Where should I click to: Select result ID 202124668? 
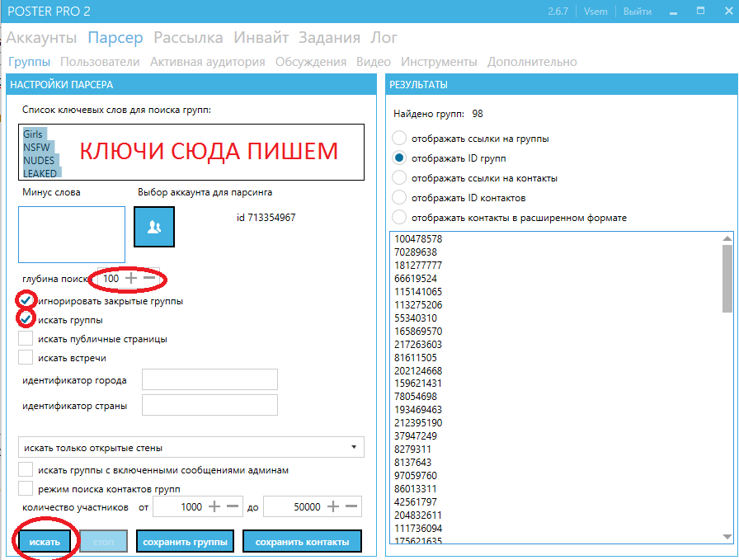(x=418, y=371)
